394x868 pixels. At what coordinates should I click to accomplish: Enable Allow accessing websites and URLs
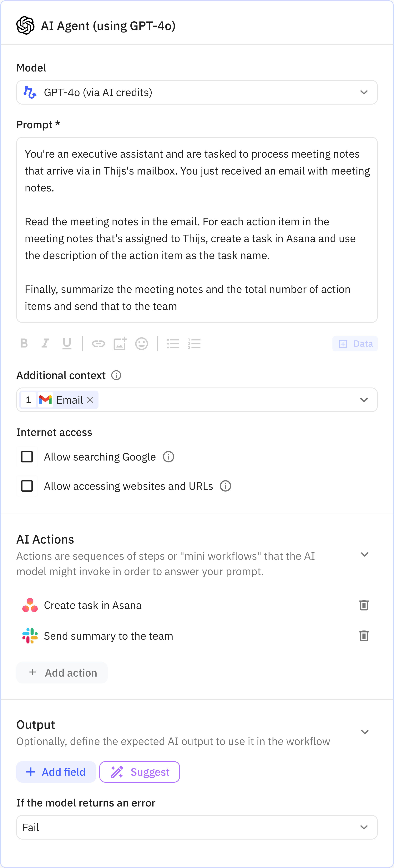click(x=27, y=486)
